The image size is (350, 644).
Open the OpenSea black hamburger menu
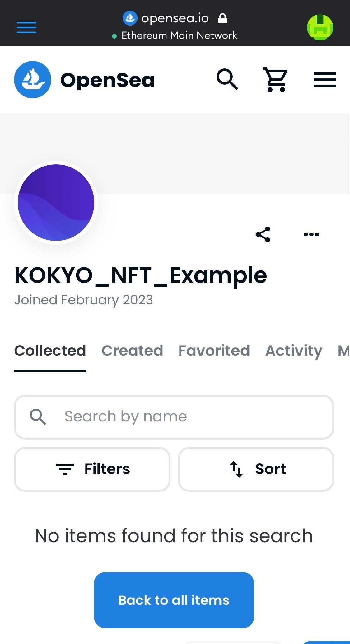click(324, 80)
